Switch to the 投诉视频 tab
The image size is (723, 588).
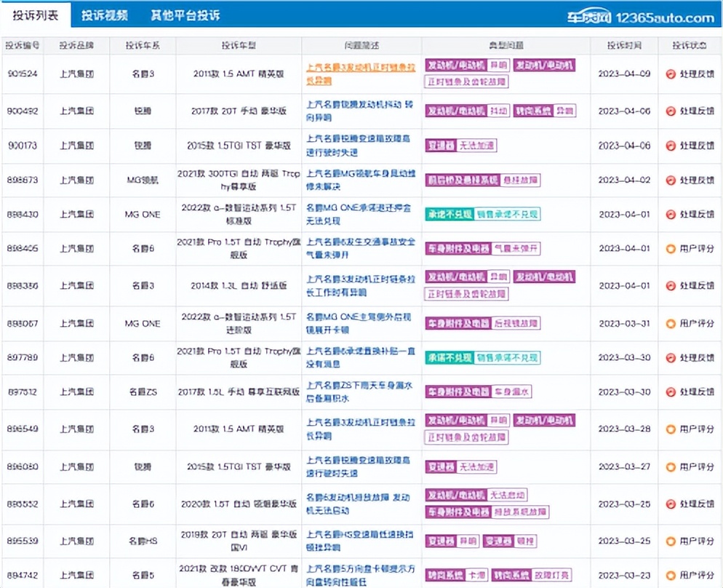tap(105, 14)
